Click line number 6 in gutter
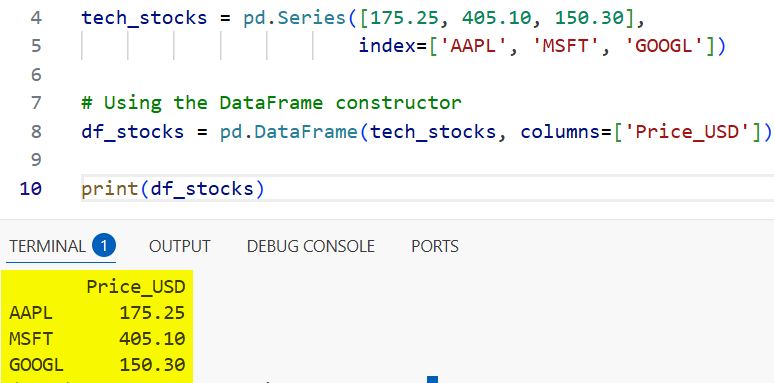This screenshot has height=383, width=774. (x=36, y=75)
